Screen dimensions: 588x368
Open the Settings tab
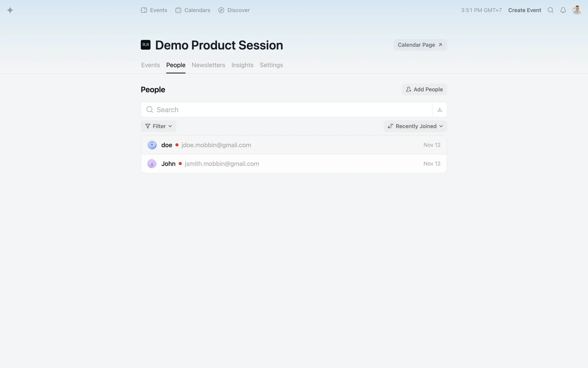[271, 65]
